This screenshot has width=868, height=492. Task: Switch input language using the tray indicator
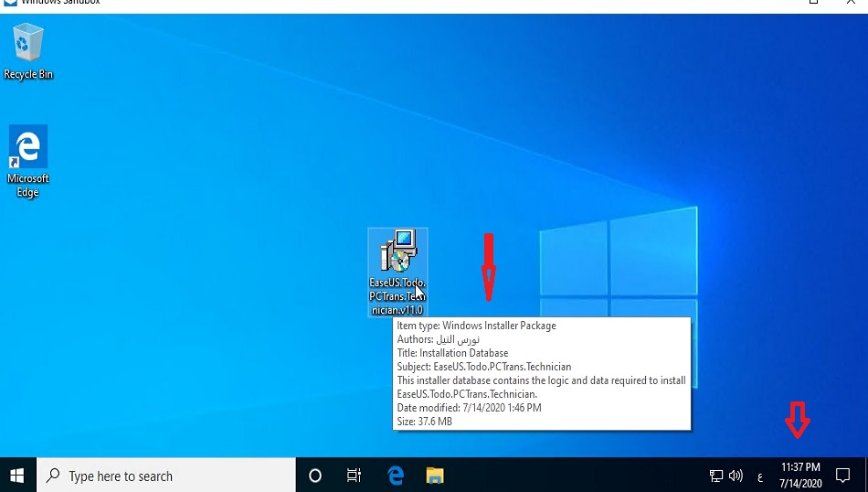tap(760, 476)
